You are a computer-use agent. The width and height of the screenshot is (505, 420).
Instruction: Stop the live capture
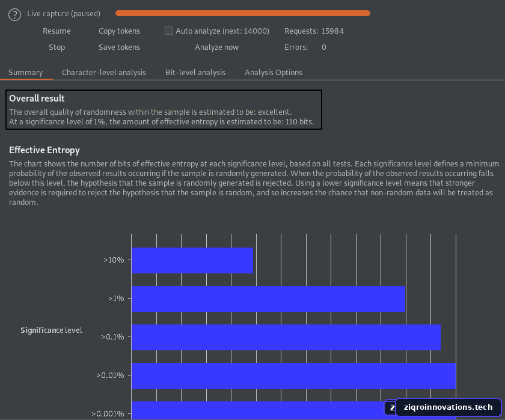57,47
